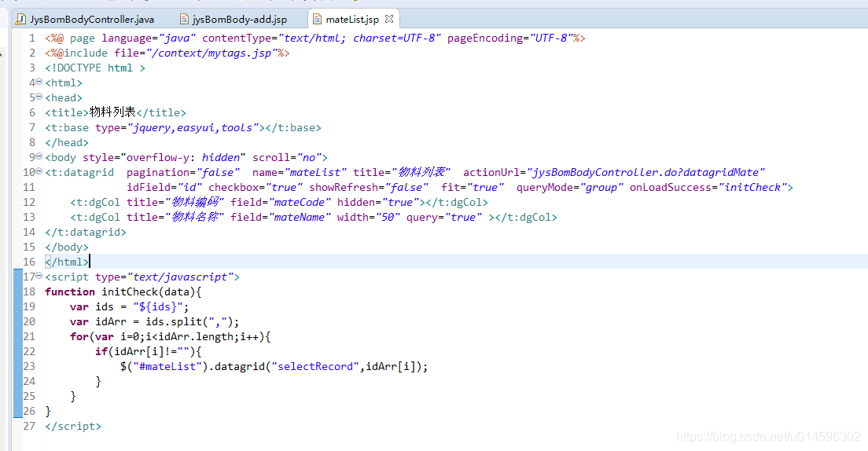Collapse the html tag fold at line 4
This screenshot has width=868, height=451.
tap(39, 82)
